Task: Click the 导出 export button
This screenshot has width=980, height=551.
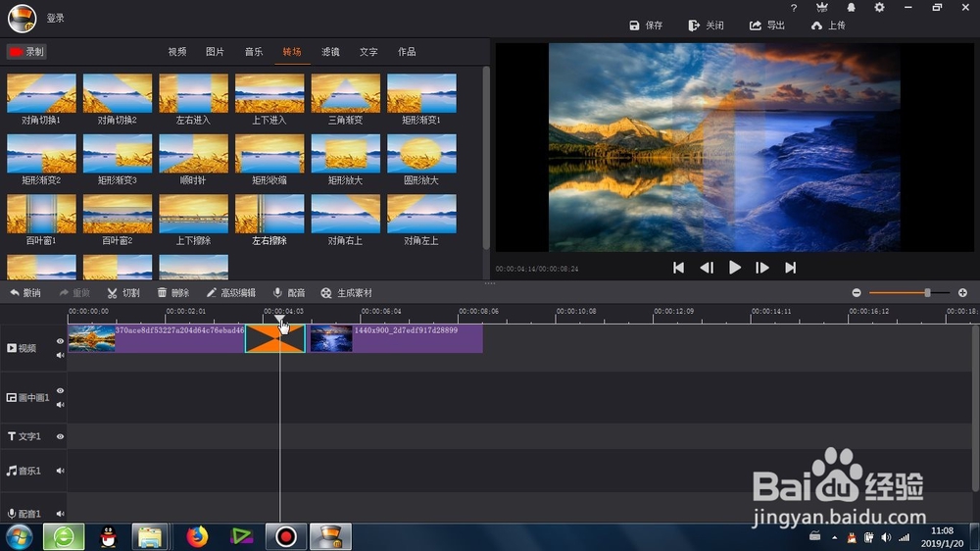Action: 767,25
